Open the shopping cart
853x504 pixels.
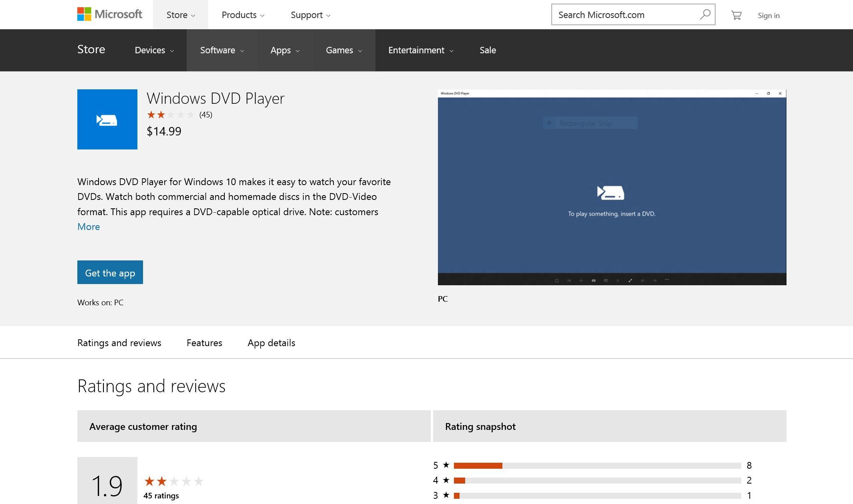point(736,15)
